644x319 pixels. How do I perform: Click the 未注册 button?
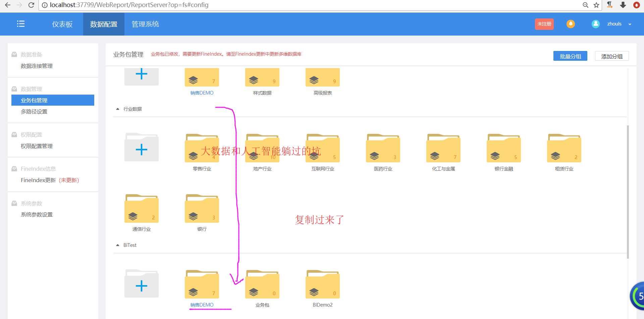[x=544, y=24]
